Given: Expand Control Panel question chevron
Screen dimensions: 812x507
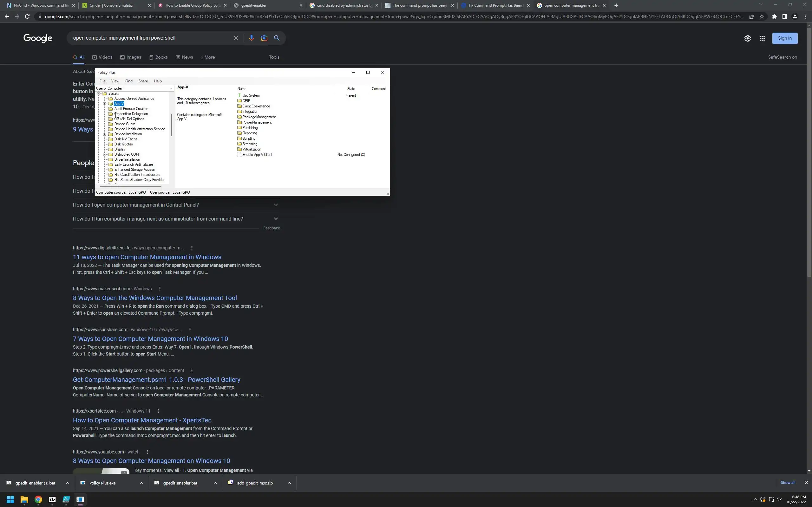Looking at the screenshot, I should pos(276,205).
